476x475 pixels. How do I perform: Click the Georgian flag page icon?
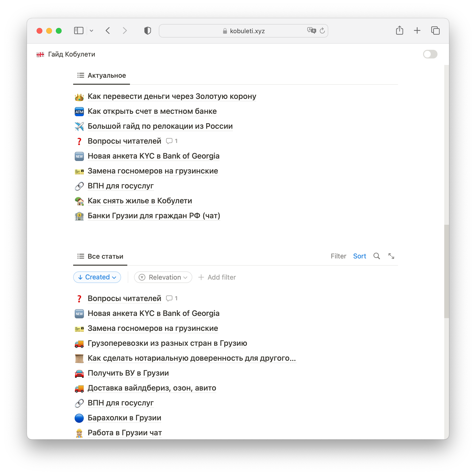click(40, 54)
